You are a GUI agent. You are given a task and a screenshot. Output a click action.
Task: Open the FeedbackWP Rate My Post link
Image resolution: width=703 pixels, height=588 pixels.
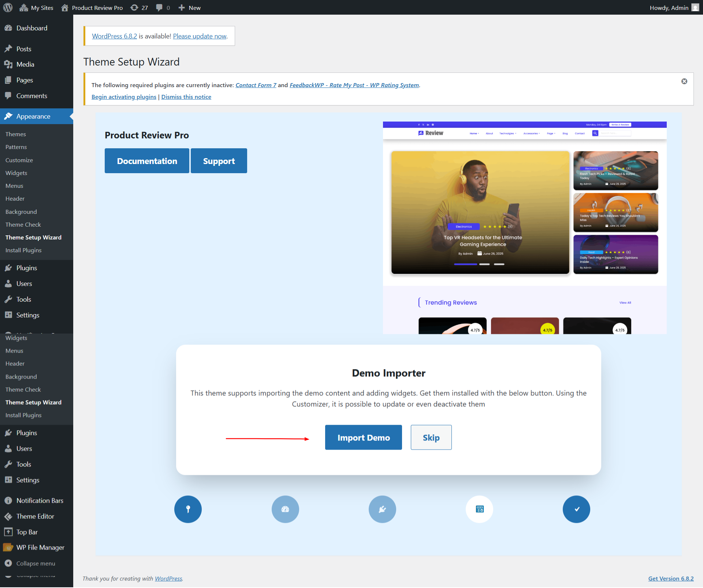pyautogui.click(x=354, y=85)
